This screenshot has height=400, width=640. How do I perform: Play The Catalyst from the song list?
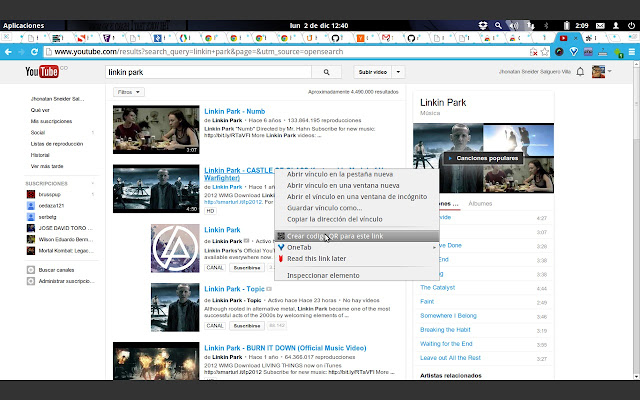pos(438,287)
